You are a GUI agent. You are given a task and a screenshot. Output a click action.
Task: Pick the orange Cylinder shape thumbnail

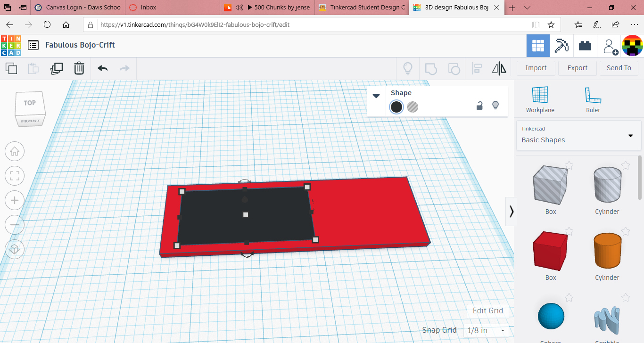[x=608, y=251]
